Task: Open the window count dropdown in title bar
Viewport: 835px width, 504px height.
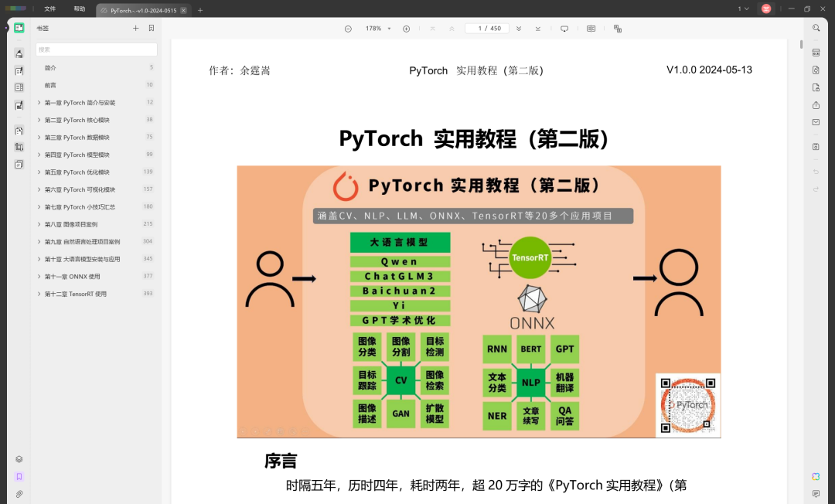Action: 744,9
